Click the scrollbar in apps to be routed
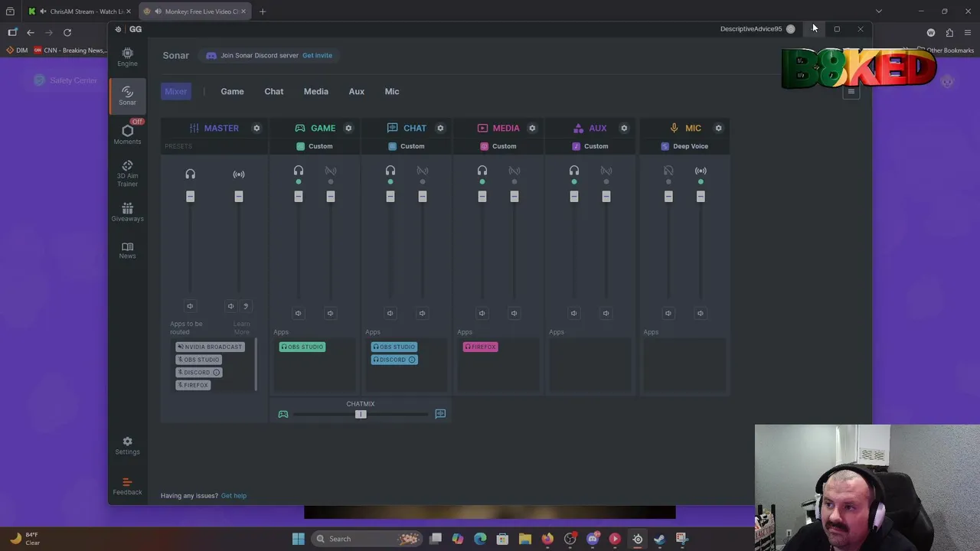 click(x=256, y=364)
